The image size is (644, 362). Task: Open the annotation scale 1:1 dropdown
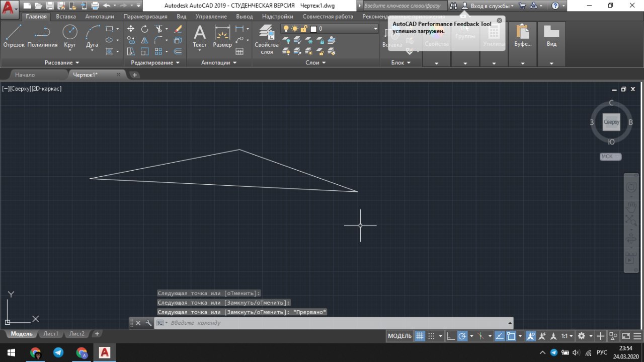[x=567, y=336]
